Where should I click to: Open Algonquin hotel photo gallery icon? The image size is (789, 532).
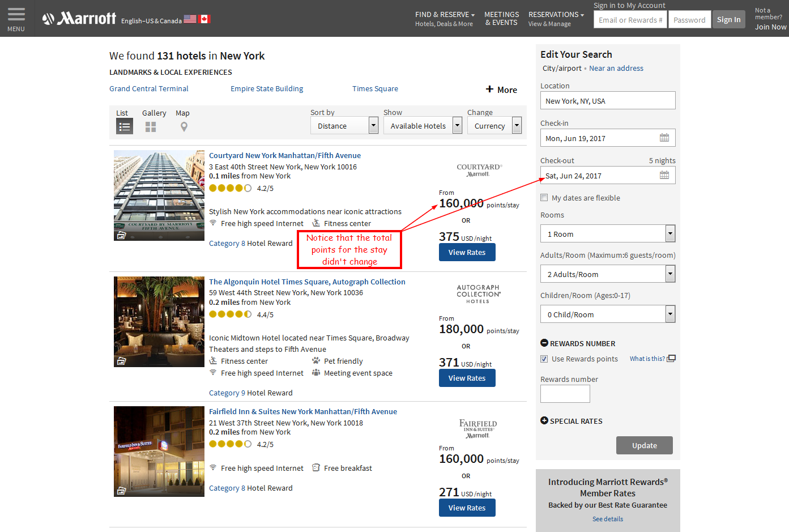(121, 361)
